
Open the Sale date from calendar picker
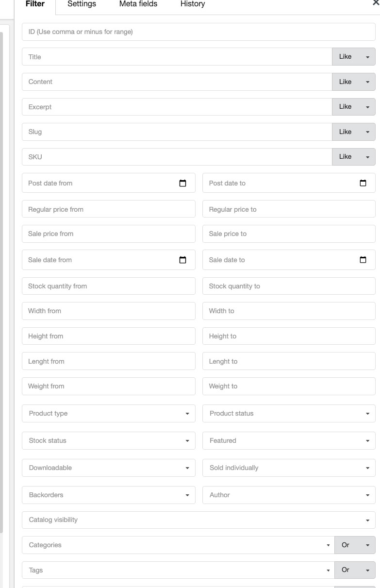pos(182,260)
